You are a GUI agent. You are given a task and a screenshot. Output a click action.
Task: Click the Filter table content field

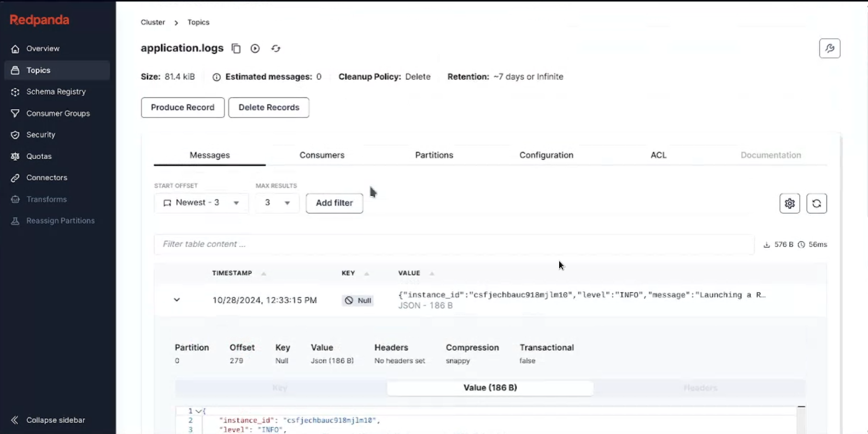coord(454,244)
